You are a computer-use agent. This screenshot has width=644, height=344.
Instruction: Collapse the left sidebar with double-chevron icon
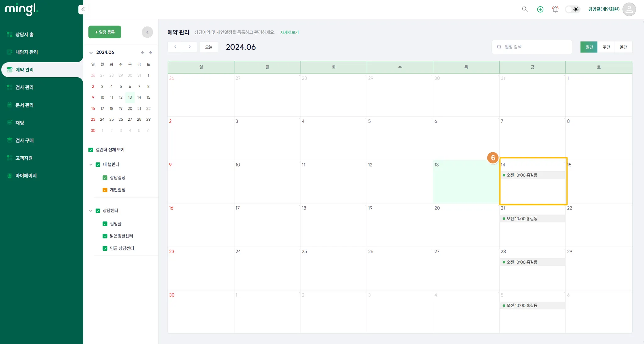[83, 9]
